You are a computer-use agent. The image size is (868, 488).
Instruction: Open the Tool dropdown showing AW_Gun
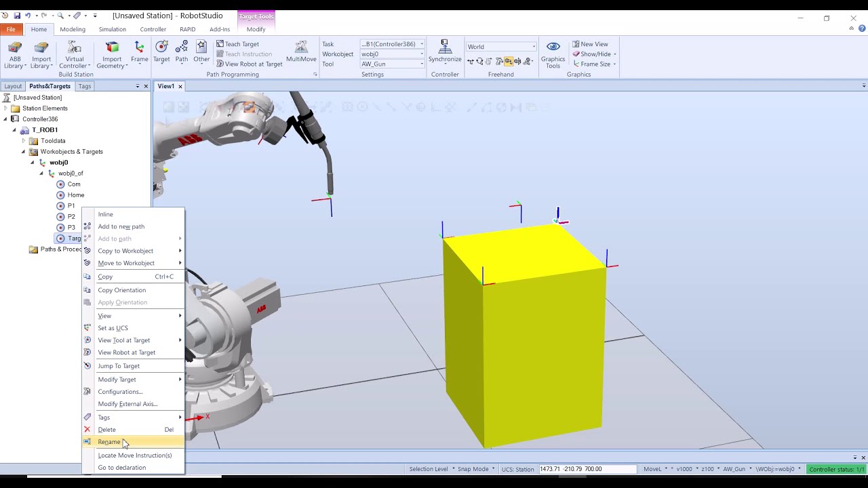coord(392,64)
